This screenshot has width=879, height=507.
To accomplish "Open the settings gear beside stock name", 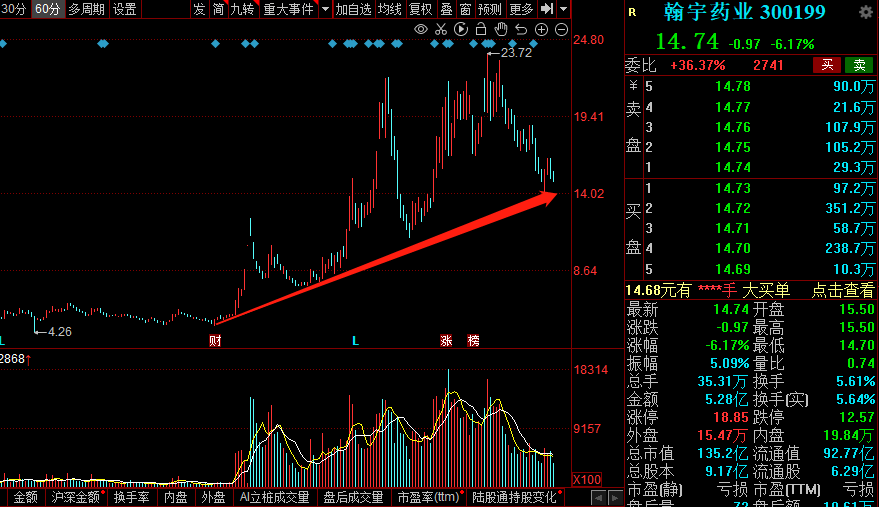I will click(866, 12).
